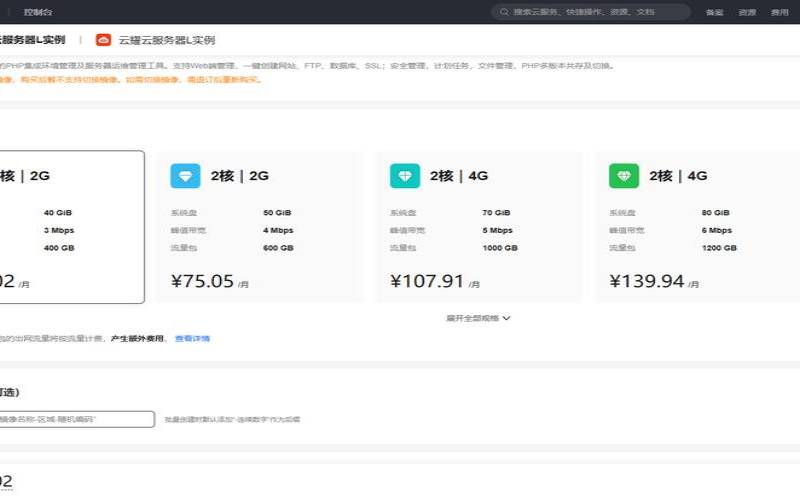Click the ¥75.05 price text

click(x=202, y=281)
